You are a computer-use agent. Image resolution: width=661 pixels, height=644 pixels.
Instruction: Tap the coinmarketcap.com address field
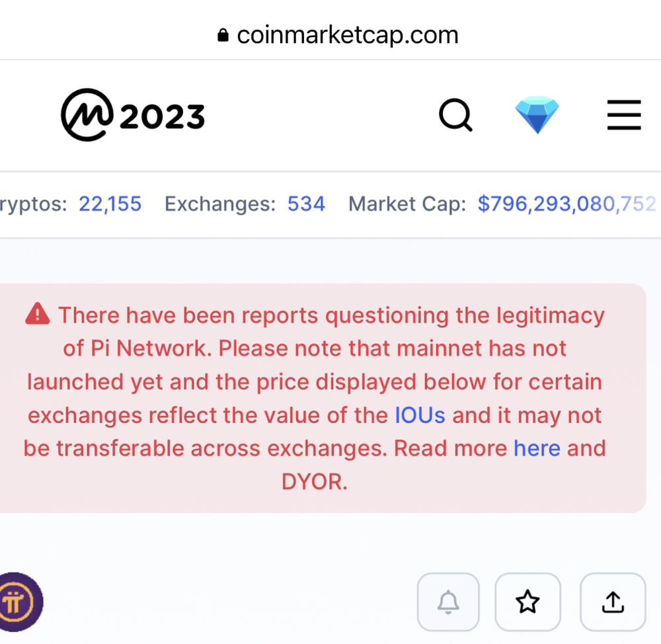pyautogui.click(x=347, y=35)
